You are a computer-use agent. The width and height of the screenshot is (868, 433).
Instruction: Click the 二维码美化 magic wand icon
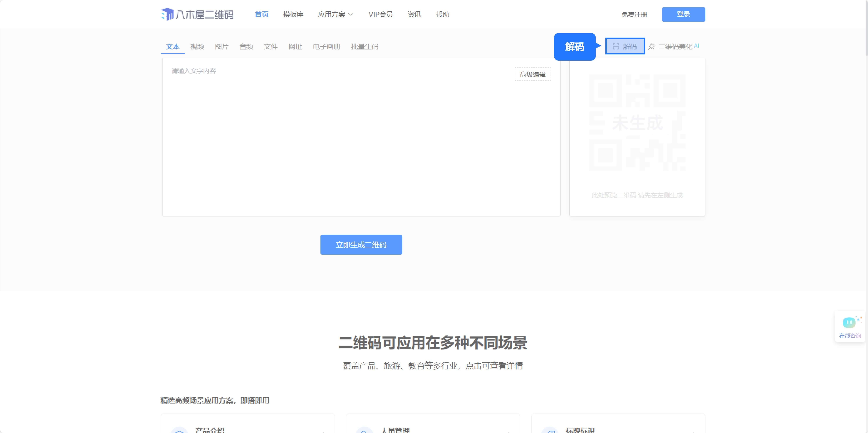pos(651,47)
